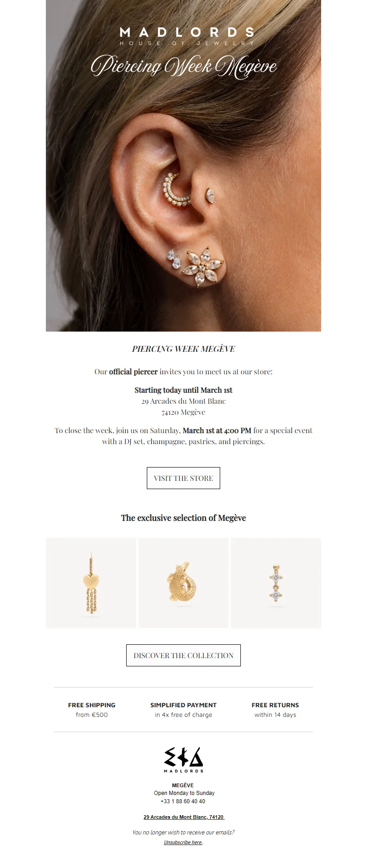Open the gold crocodile piercing product
Viewport: 367px width, 868px height.
(183, 583)
